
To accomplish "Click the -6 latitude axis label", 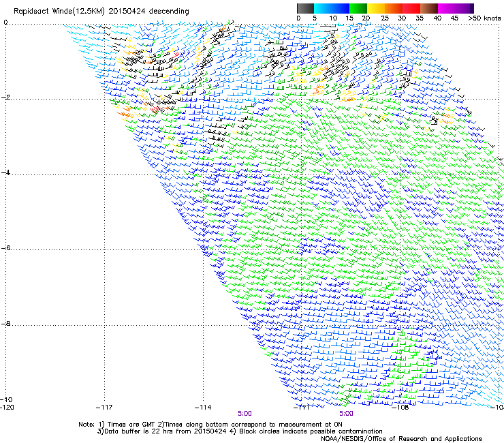I will tap(5, 248).
